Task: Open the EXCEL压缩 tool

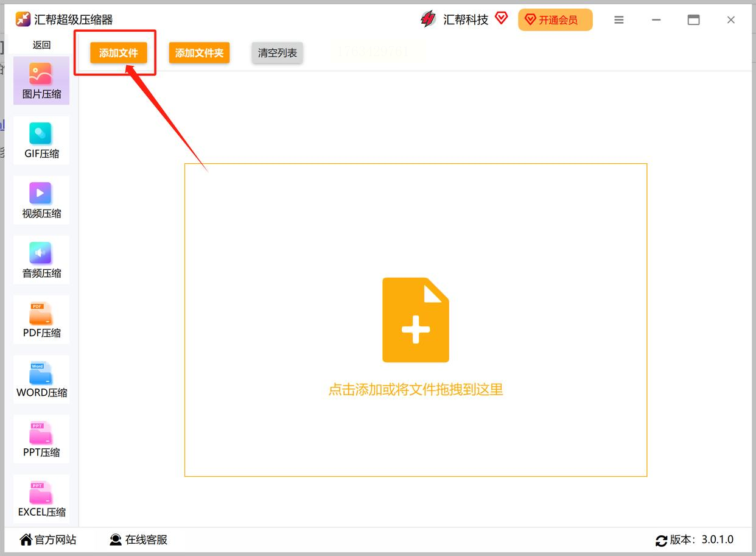Action: click(41, 499)
